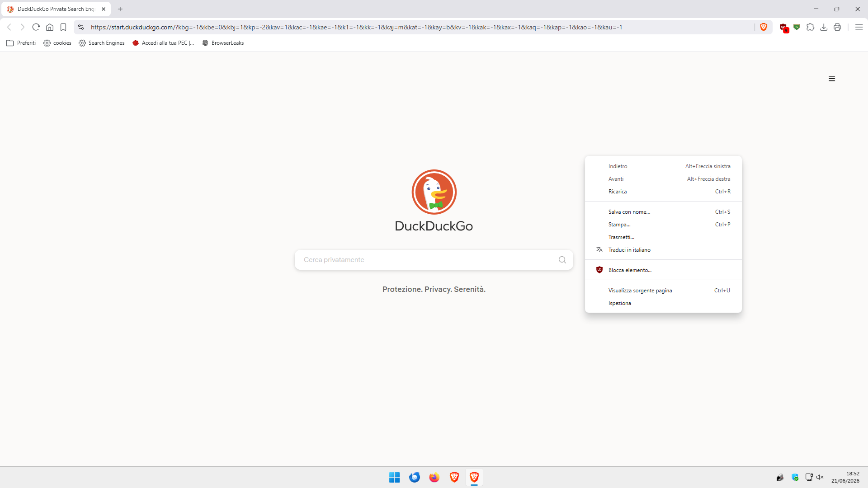The height and width of the screenshot is (488, 868).
Task: Select Stampa… in the context menu
Action: (x=663, y=225)
